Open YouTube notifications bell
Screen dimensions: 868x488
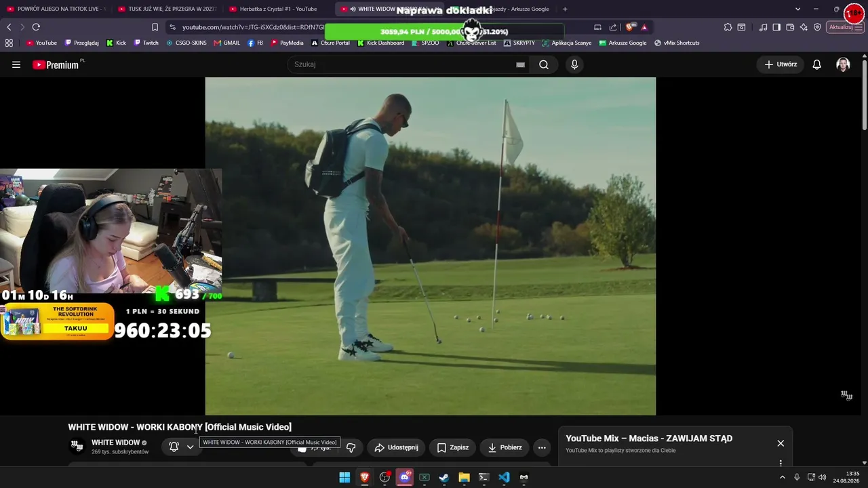click(817, 64)
